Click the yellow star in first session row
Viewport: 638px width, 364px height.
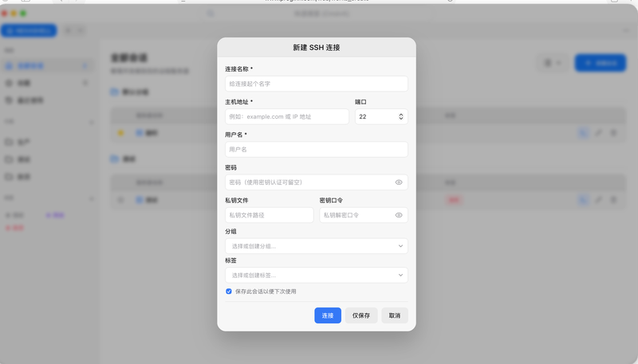(121, 133)
